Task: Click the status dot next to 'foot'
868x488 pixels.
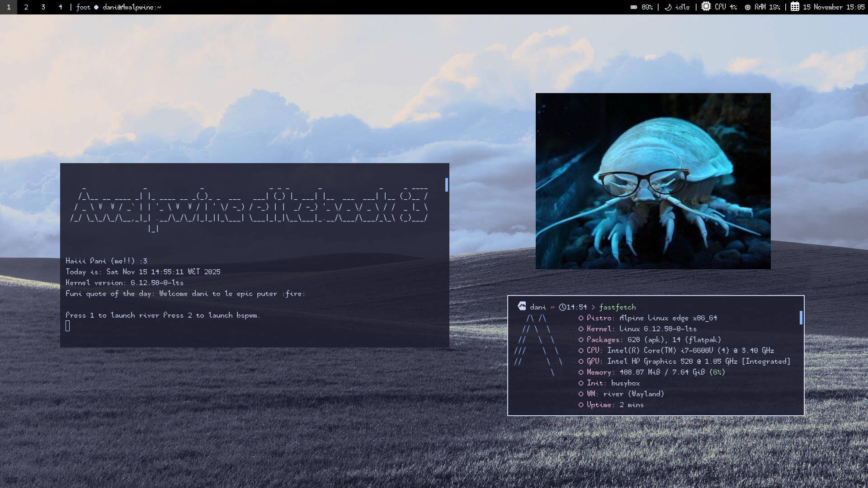Action: (97, 7)
